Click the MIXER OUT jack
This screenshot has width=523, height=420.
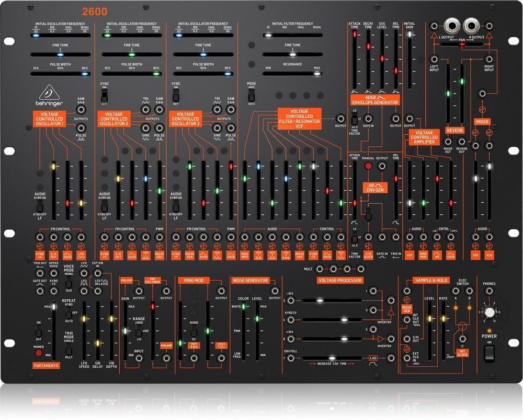click(448, 142)
